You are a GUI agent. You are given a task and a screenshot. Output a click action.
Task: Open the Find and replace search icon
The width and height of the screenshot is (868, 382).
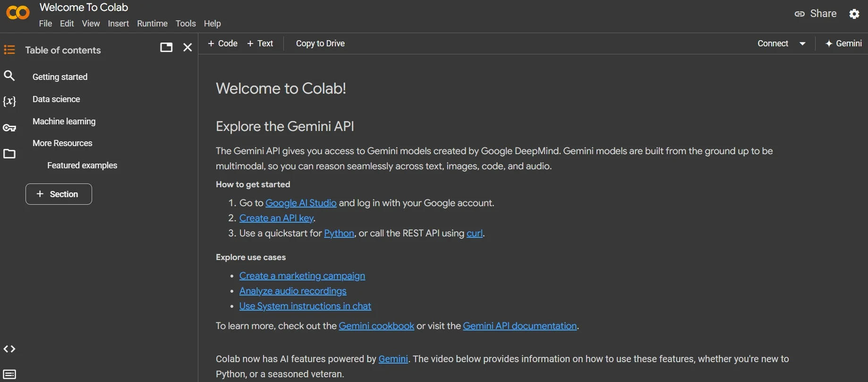9,76
